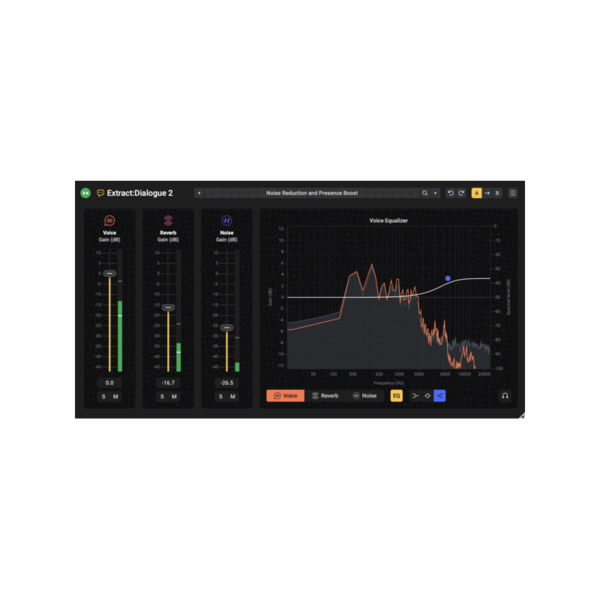Click the Voice Equalizer title text
The image size is (600, 600).
point(388,220)
